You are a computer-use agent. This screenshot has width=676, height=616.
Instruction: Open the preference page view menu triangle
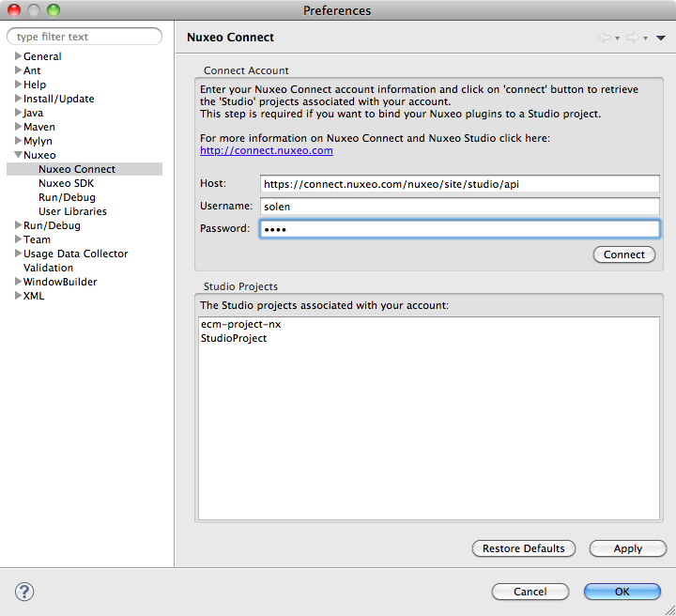[x=660, y=38]
